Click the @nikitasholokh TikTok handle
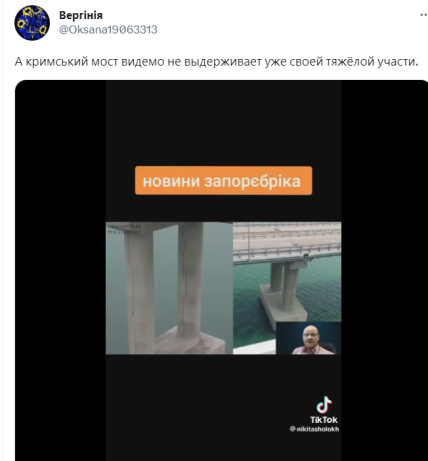Viewport: 428px width, 461px height. (x=314, y=429)
